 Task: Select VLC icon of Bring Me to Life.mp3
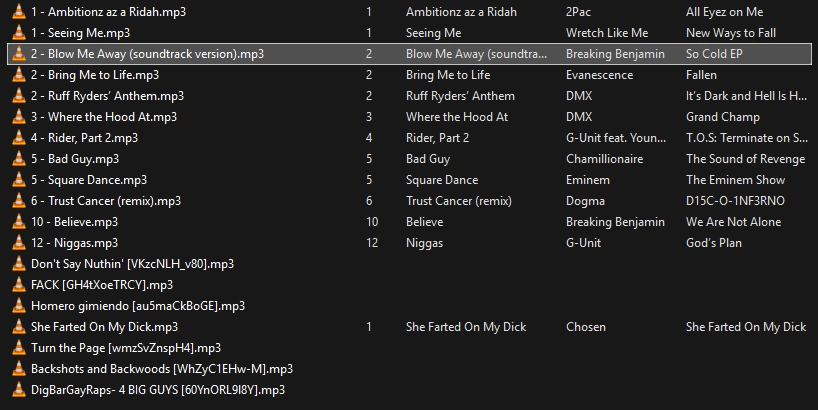click(19, 75)
